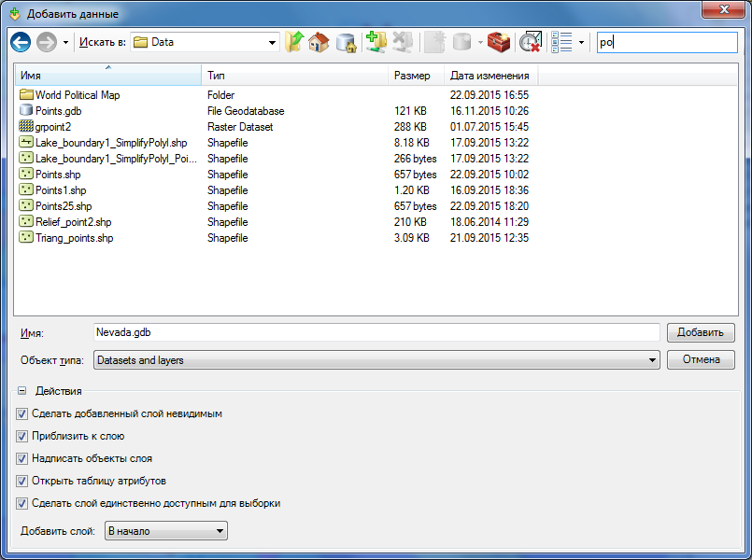Open 'Добавить слой' В начало dropdown
The width and height of the screenshot is (752, 560).
(220, 531)
